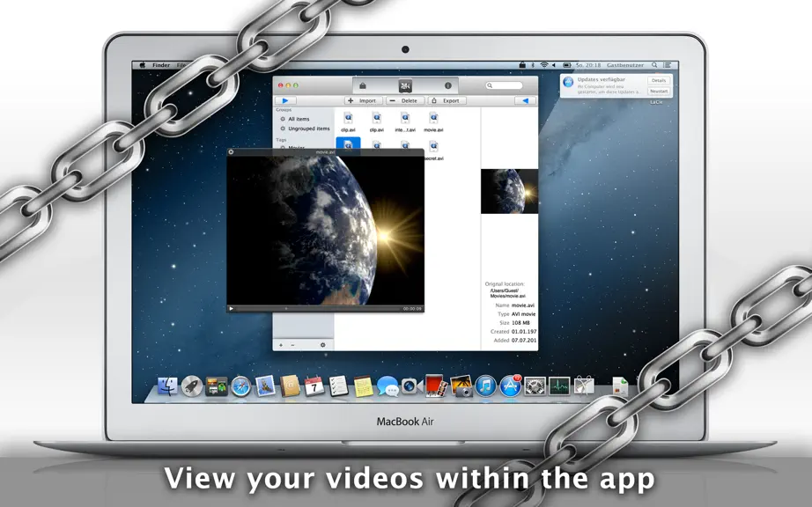Click the original location path text

(x=507, y=293)
